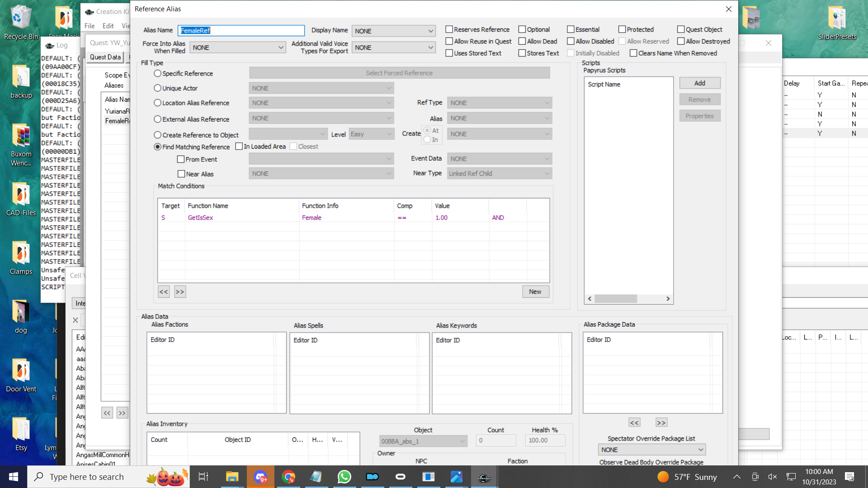Viewport: 868px width, 488px height.
Task: Open CAD-Files desktop icon
Action: pyautogui.click(x=21, y=199)
